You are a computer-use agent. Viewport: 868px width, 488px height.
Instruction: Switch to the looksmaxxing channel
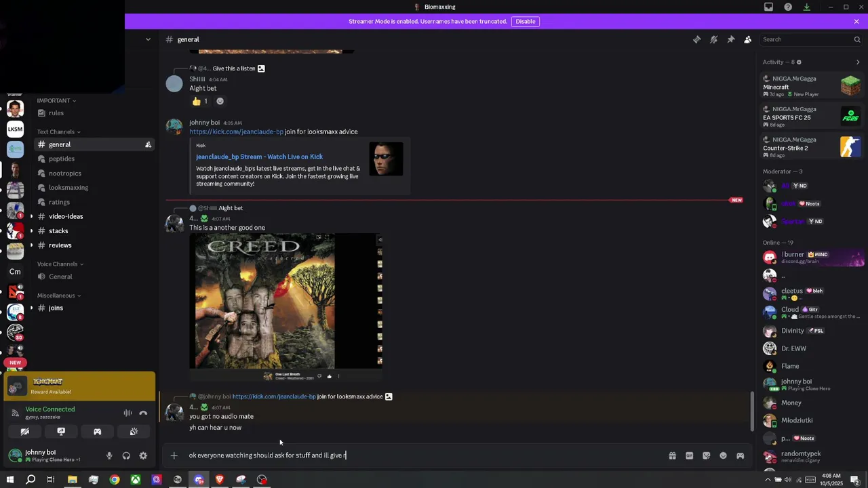(x=94, y=187)
